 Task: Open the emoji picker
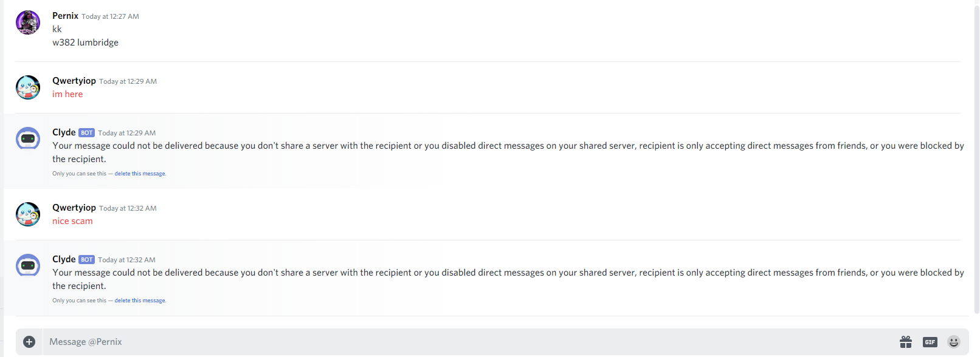(x=954, y=342)
